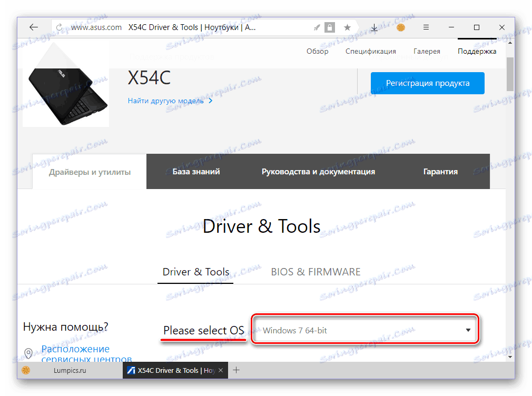Click the rocket turbo mode icon
The image size is (532, 396).
coord(317,27)
